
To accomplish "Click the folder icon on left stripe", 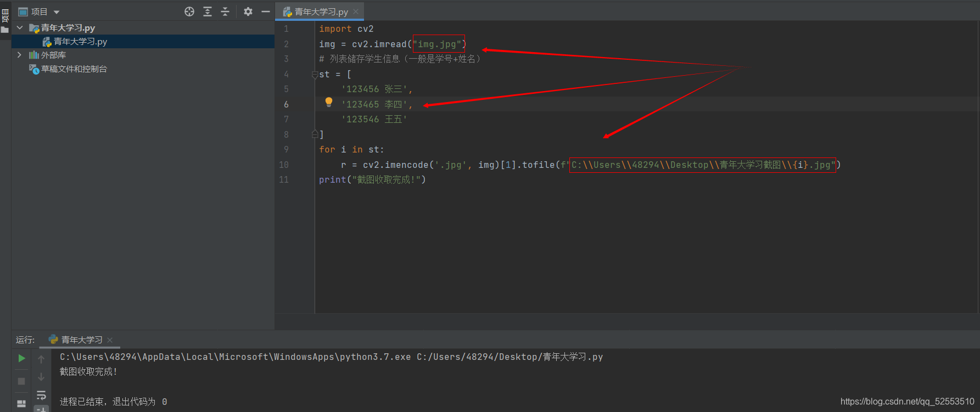I will pyautogui.click(x=5, y=30).
